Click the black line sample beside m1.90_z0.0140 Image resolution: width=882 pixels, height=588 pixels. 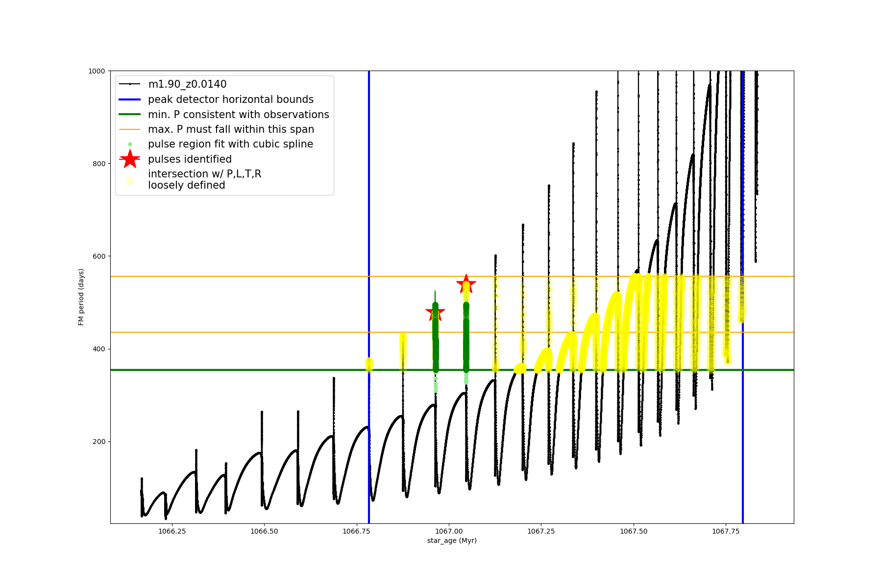coord(130,84)
